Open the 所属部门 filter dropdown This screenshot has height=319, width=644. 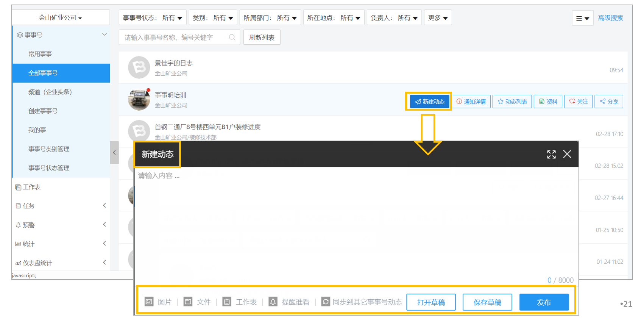(270, 18)
